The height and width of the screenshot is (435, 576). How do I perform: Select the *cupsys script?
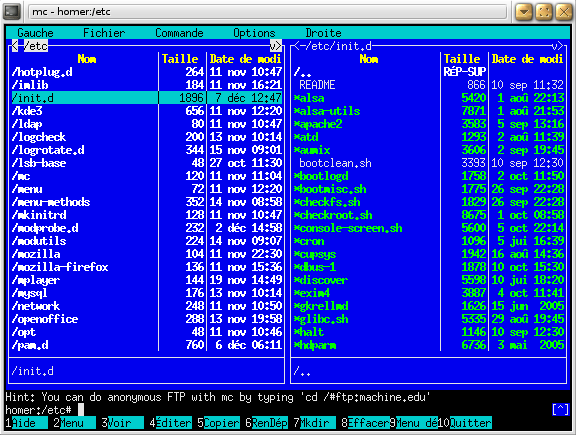429,254
